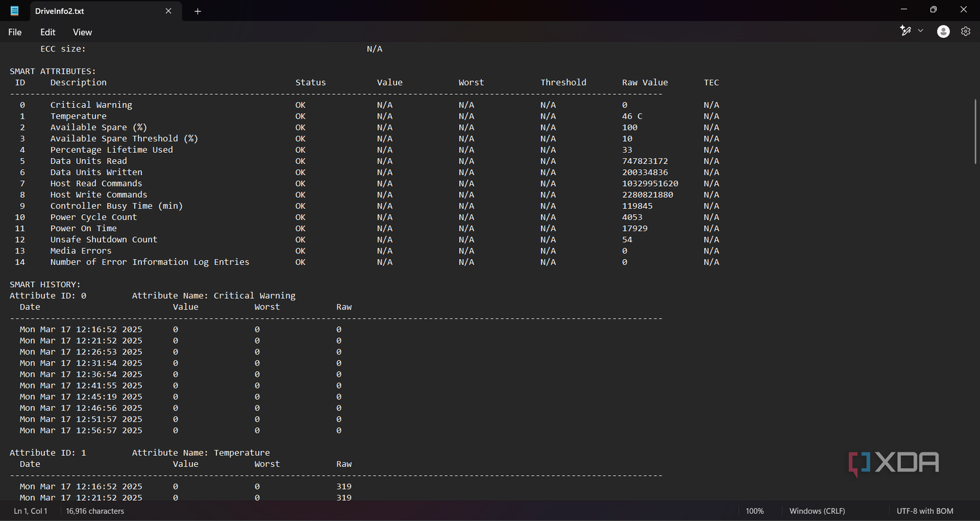Restore down the Notepad window

coord(934,10)
